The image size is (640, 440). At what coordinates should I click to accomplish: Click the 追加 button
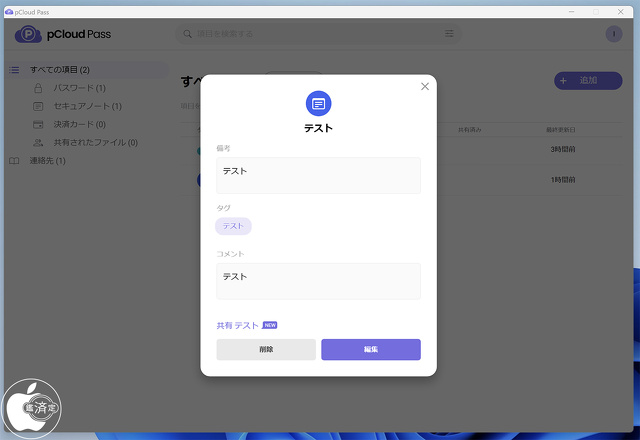[x=588, y=80]
